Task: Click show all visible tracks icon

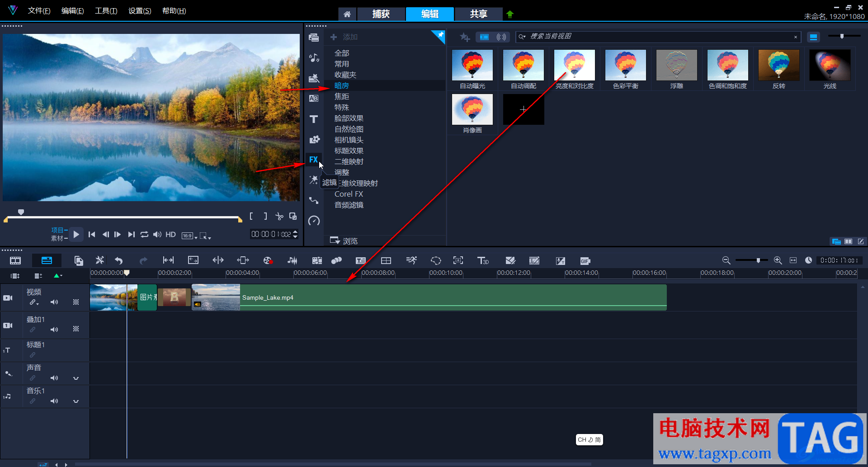Action: (x=15, y=276)
